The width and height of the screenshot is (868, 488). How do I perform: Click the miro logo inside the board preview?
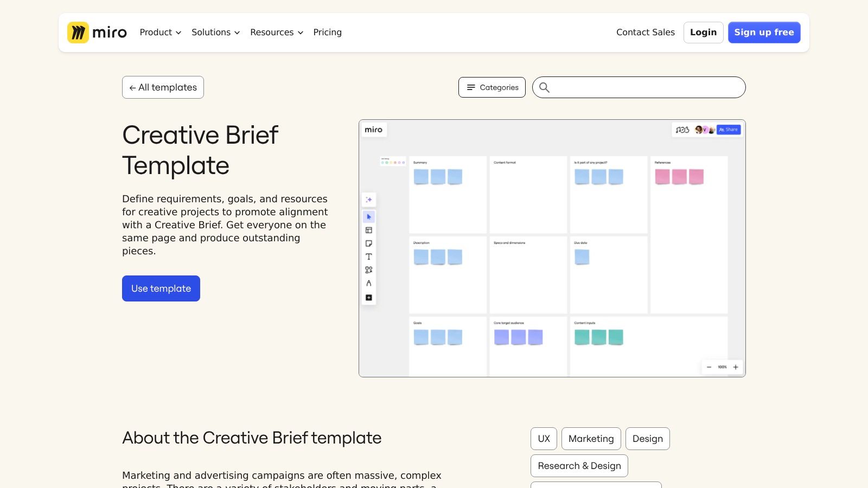click(373, 130)
